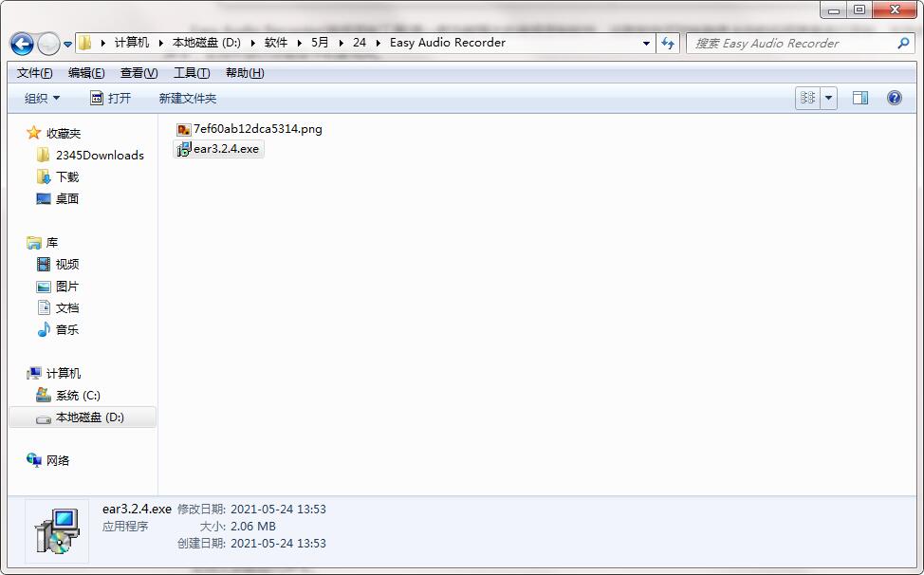
Task: Expand the arrow after 5月 in breadcrumb
Action: [341, 43]
